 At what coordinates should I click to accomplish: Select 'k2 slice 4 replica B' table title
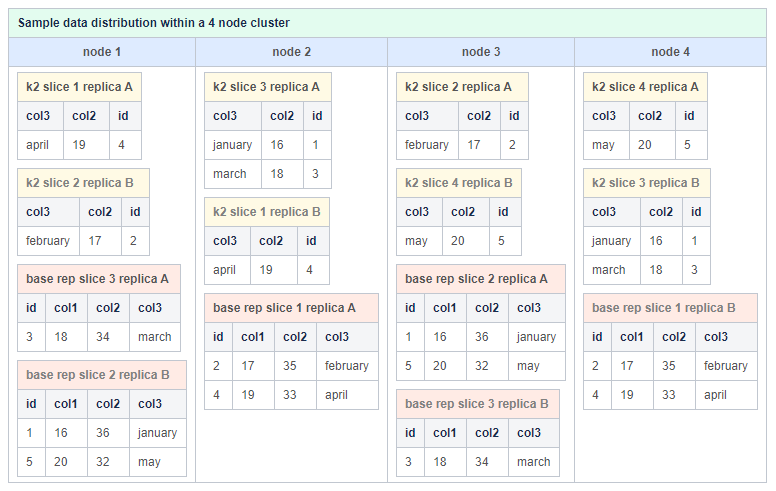pyautogui.click(x=459, y=183)
